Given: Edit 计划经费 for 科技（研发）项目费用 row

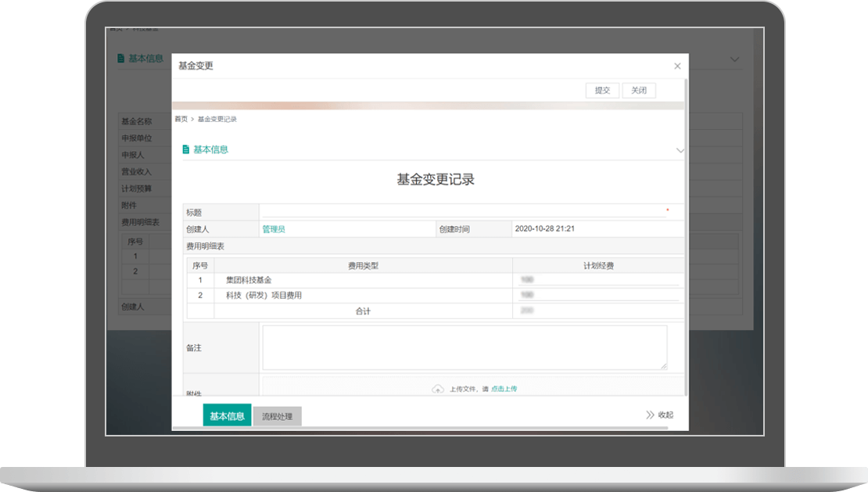Looking at the screenshot, I should (597, 295).
